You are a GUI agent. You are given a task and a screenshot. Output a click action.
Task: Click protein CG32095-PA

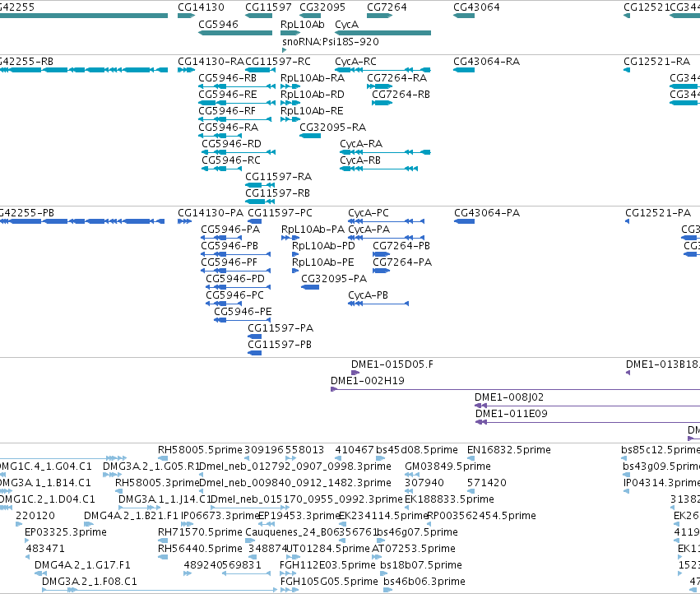point(334,279)
